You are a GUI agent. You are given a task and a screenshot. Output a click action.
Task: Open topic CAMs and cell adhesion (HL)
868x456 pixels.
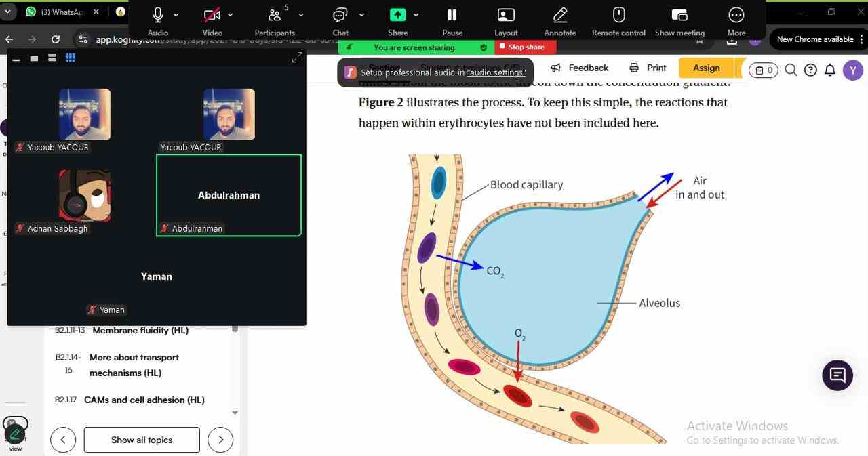(x=144, y=400)
